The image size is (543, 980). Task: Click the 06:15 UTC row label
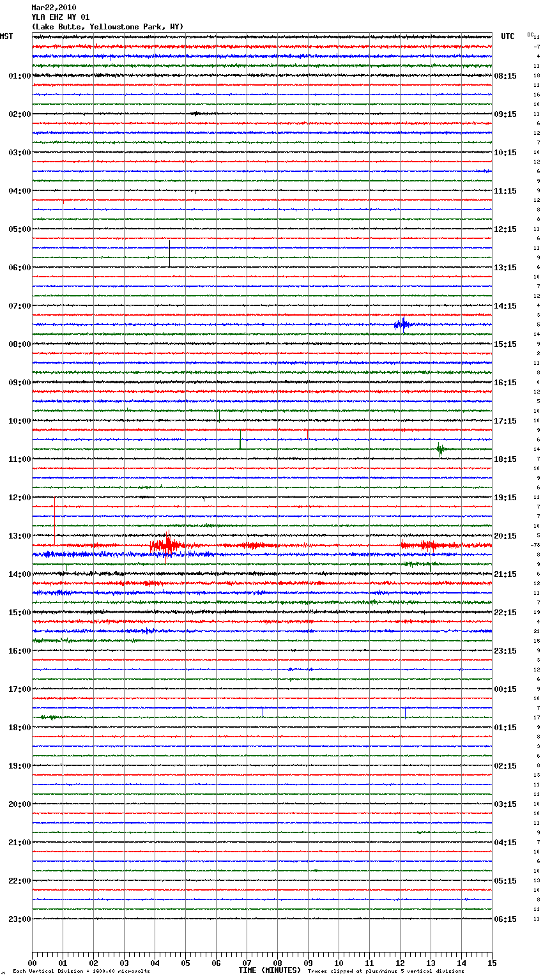[505, 919]
